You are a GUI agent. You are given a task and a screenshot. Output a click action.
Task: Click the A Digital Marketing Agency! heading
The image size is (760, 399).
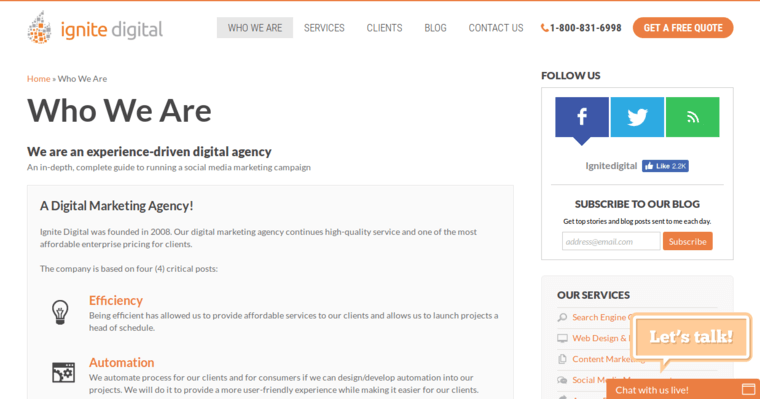pos(116,206)
